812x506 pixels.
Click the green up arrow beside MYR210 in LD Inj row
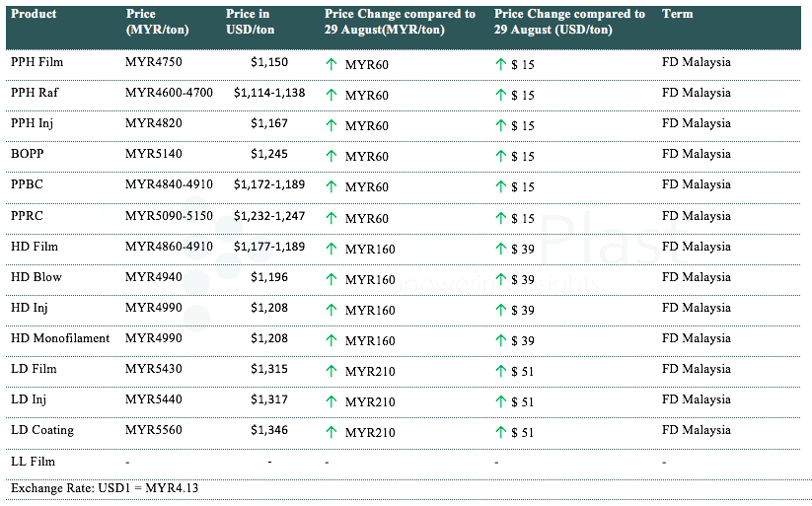pyautogui.click(x=332, y=402)
